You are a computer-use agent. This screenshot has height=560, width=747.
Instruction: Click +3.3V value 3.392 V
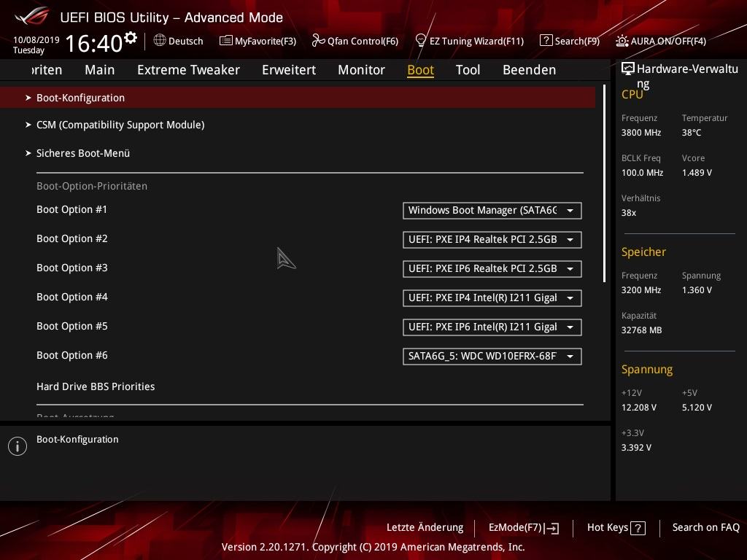tap(636, 448)
